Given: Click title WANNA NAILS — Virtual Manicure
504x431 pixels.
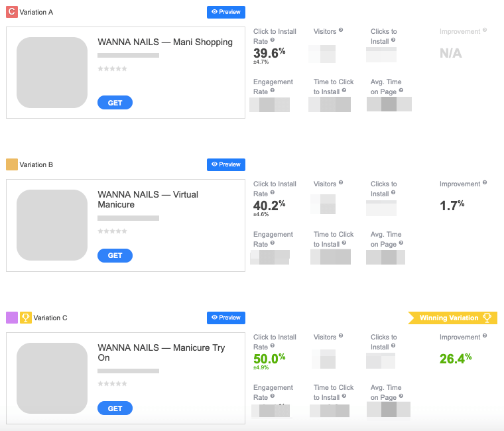Looking at the screenshot, I should (148, 200).
